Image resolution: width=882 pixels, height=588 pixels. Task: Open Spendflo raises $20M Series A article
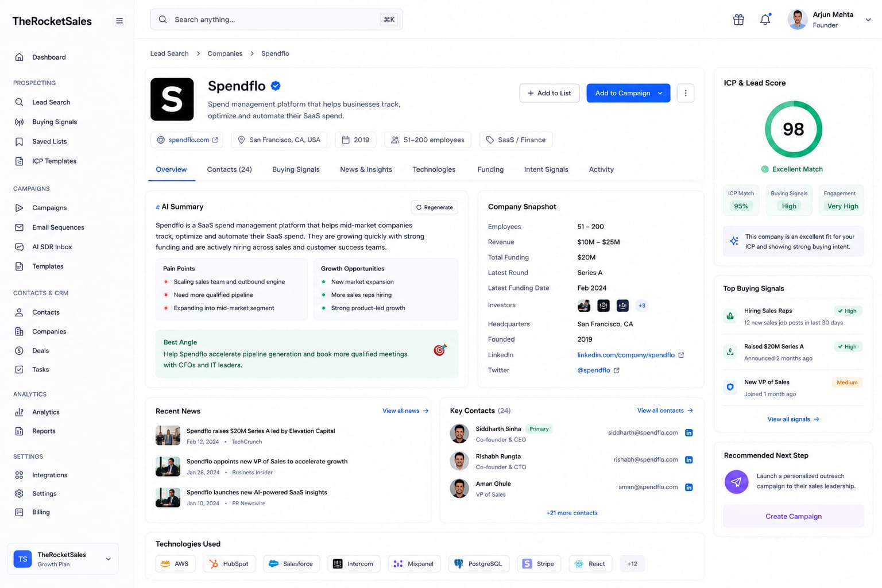click(261, 431)
